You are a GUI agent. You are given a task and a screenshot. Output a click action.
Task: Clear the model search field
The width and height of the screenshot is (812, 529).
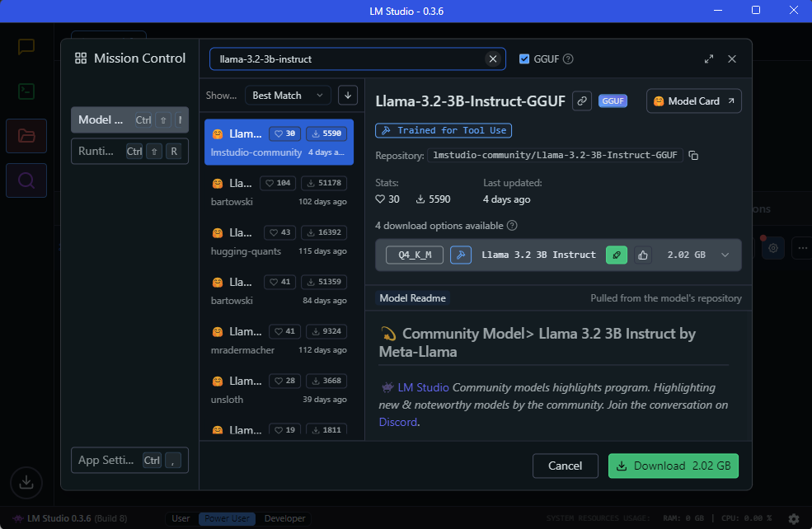(x=493, y=59)
